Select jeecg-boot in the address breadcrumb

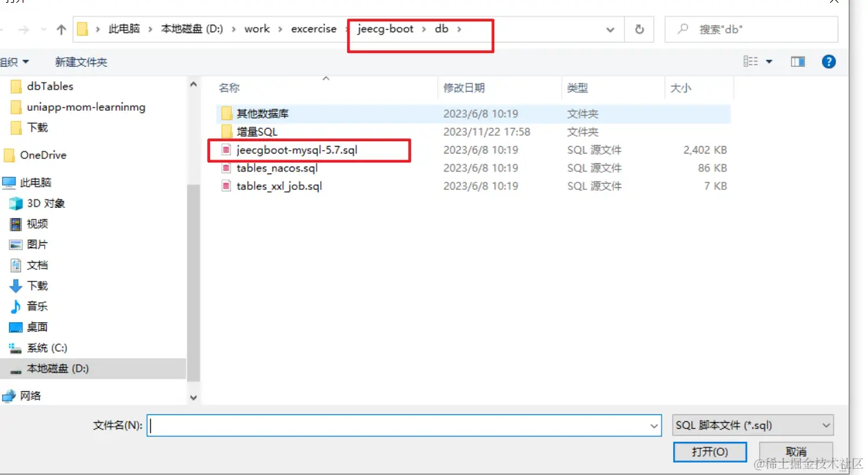coord(385,29)
